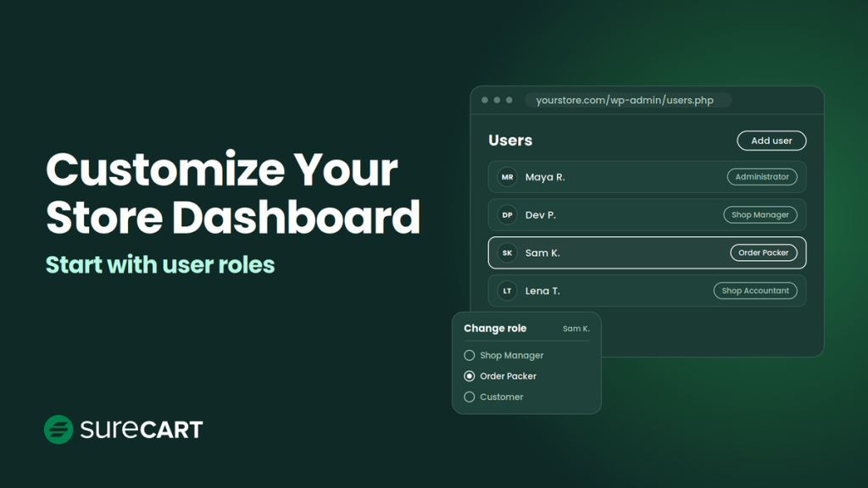Click the 'Start with user roles' subtitle
This screenshot has height=488, width=868.
point(160,264)
